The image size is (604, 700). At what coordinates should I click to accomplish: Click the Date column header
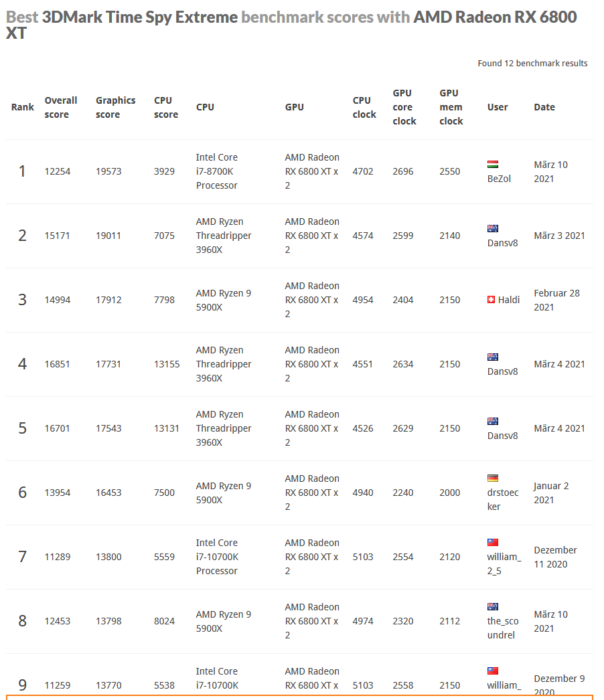point(544,107)
